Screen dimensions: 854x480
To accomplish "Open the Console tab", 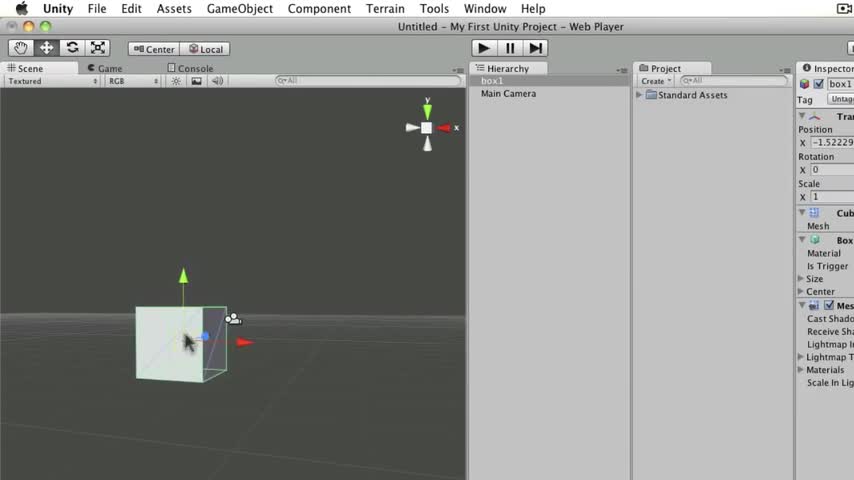I will (190, 68).
